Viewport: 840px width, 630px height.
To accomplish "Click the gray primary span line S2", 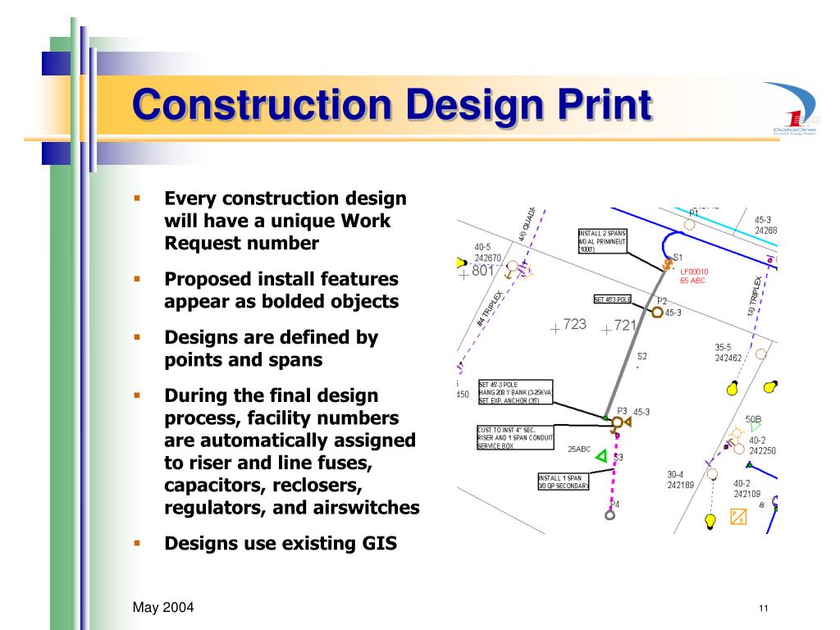I will click(636, 345).
